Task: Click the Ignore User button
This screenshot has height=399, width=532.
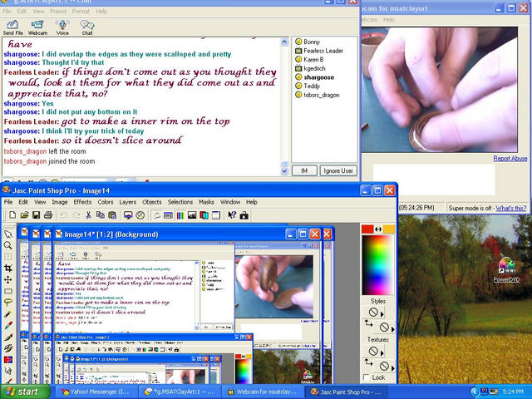Action: pos(338,170)
